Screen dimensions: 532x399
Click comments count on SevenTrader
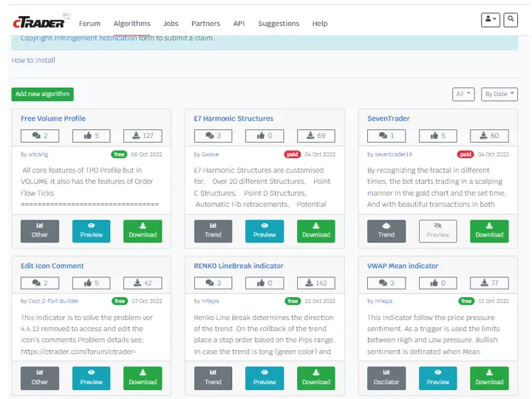(386, 136)
